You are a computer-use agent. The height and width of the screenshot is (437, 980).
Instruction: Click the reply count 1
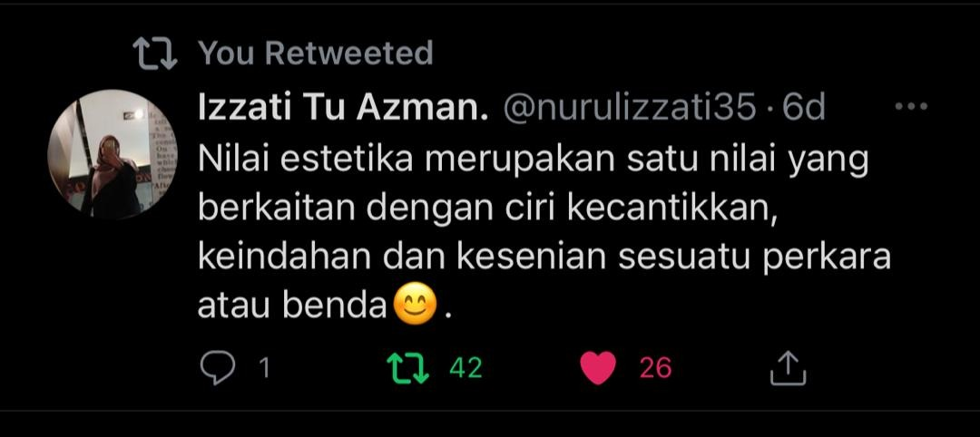coord(264,368)
